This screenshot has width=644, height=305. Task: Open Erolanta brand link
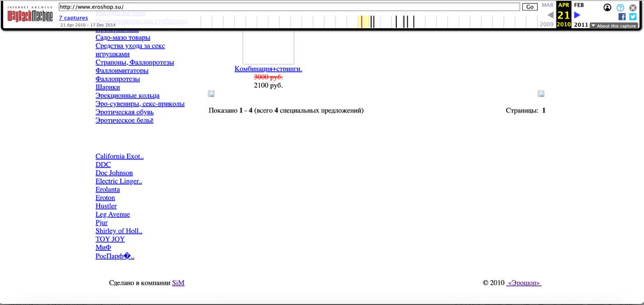pyautogui.click(x=108, y=189)
